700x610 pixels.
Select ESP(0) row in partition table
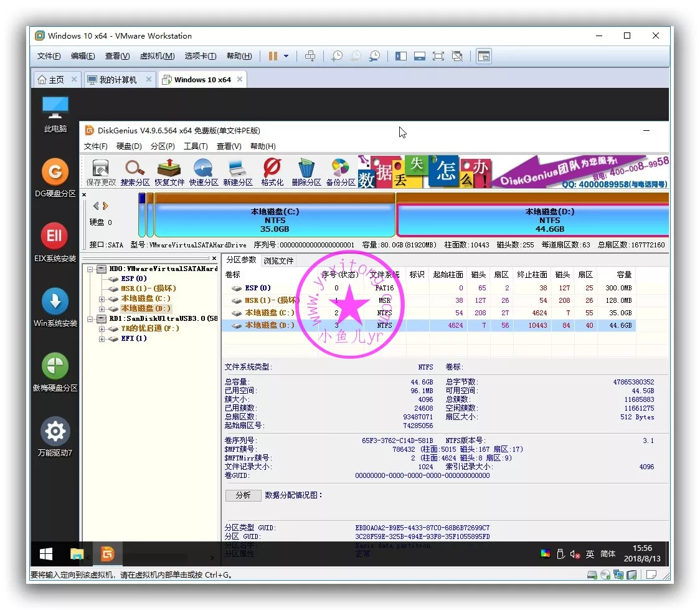click(428, 288)
